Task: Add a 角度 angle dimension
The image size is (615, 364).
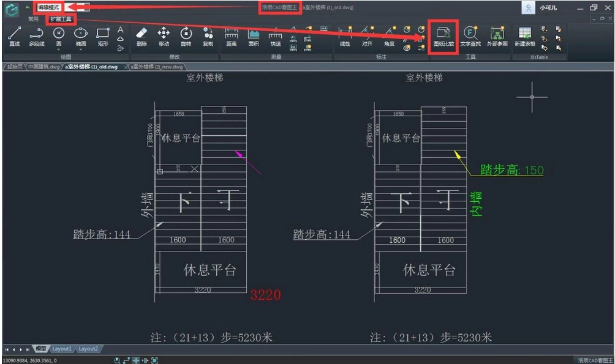Action: tap(389, 37)
